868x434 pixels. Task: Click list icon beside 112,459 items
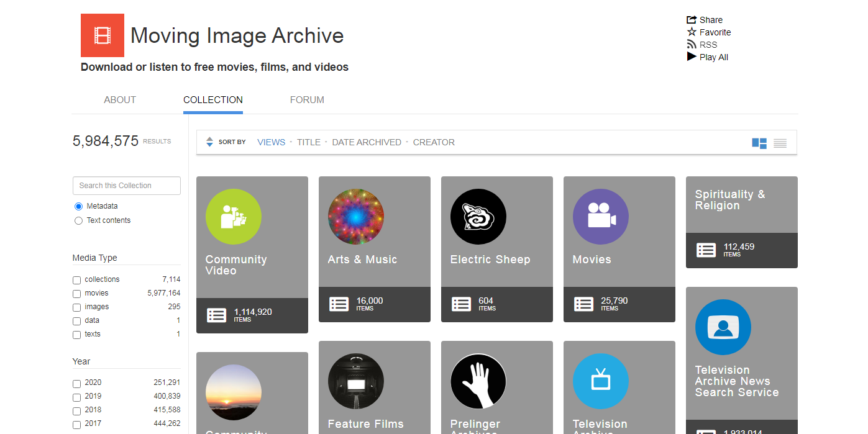tap(706, 250)
